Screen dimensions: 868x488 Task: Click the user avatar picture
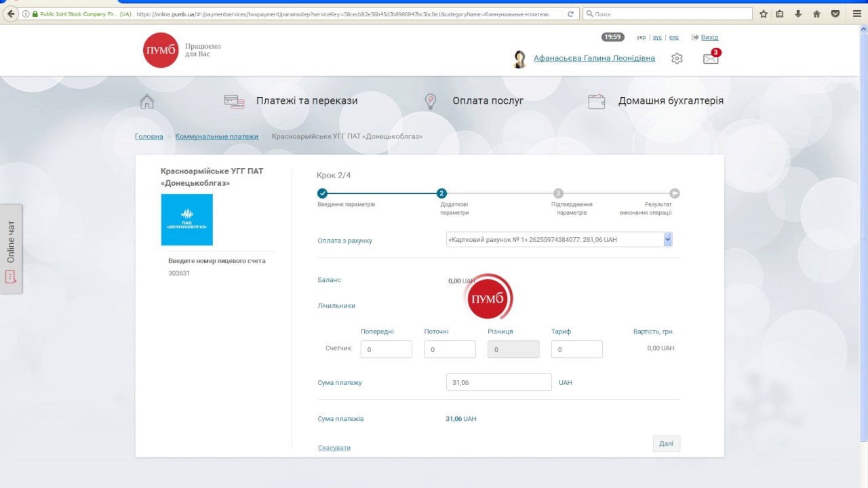pos(520,59)
